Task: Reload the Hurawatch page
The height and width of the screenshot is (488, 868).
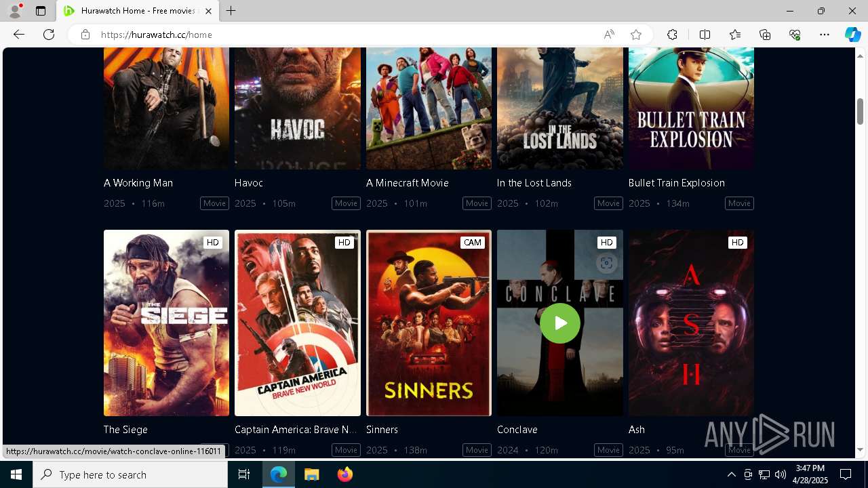Action: [x=49, y=35]
